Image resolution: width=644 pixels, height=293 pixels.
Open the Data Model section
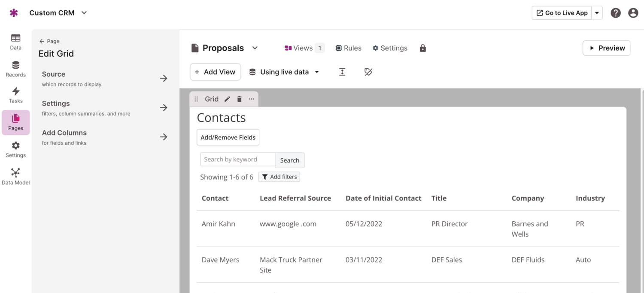coord(15,177)
